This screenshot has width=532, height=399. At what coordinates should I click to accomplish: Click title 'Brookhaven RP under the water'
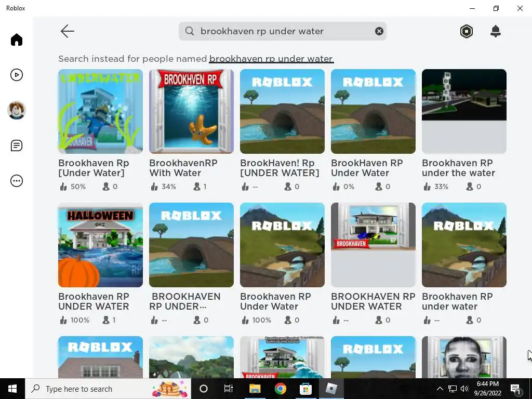click(458, 168)
